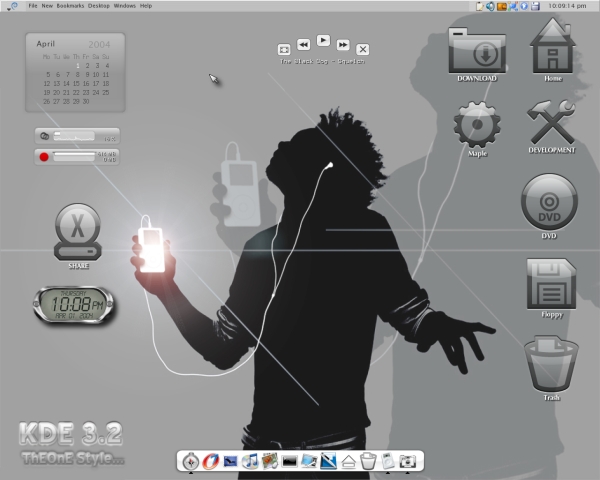This screenshot has height=480, width=600.
Task: Open the clipboard icon in system tray
Action: (x=480, y=6)
